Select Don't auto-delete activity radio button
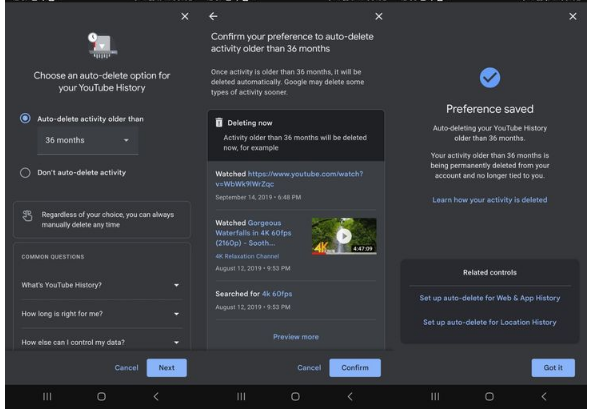 [x=25, y=173]
